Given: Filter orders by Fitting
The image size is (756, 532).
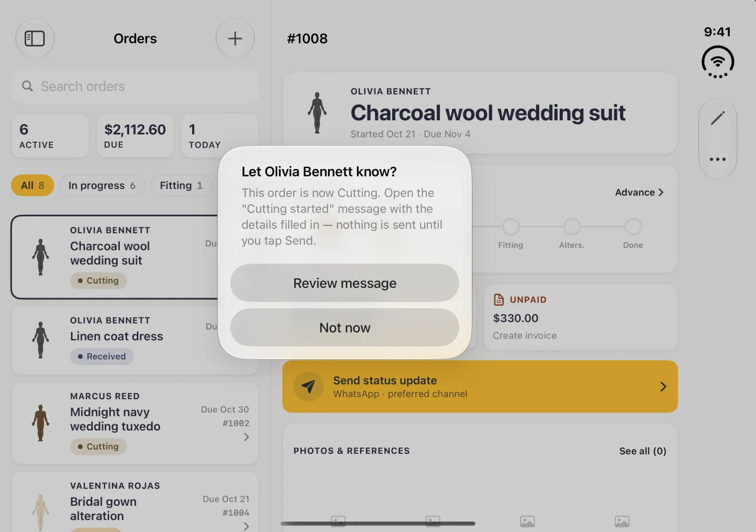Looking at the screenshot, I should click(181, 185).
